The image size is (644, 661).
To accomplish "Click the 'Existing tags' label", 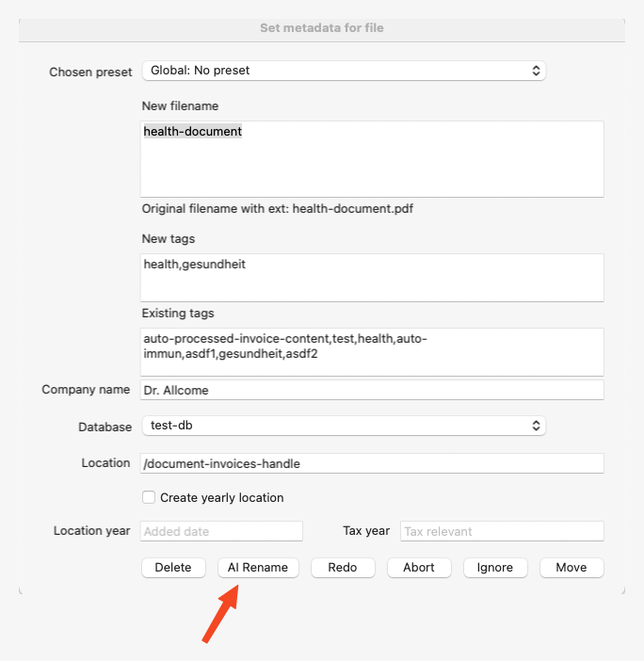I will [x=178, y=314].
